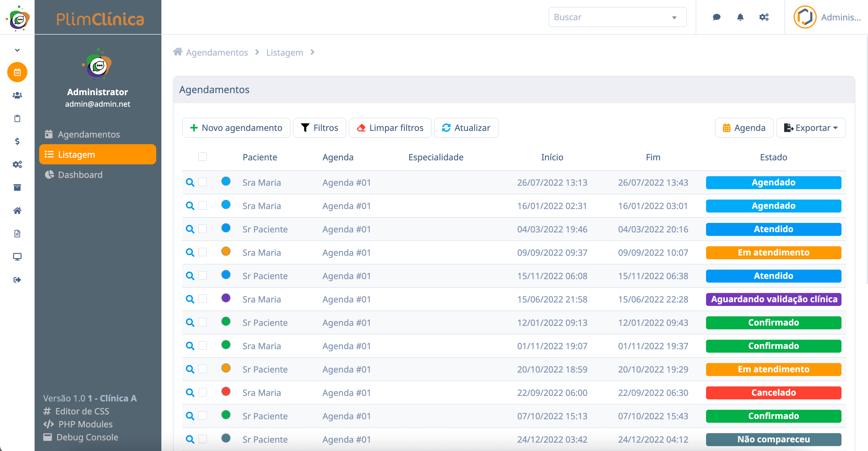Click the gears icon in left rail
The height and width of the screenshot is (451, 868).
(17, 164)
